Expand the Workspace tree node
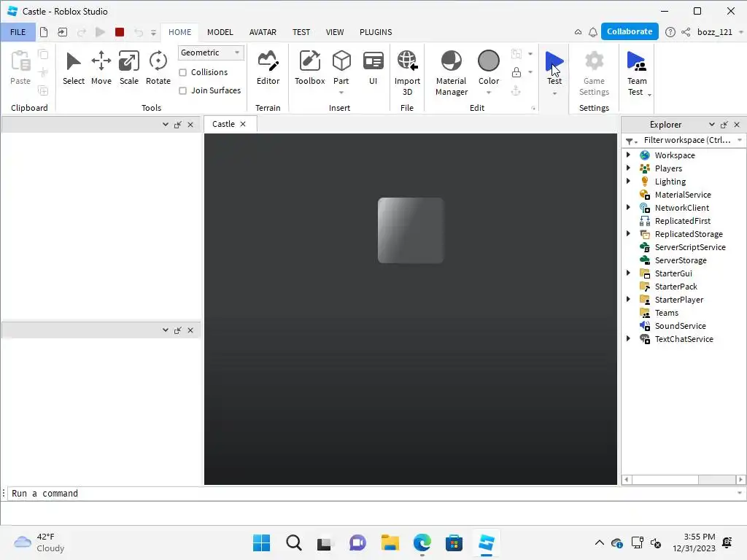Image resolution: width=747 pixels, height=560 pixels. click(x=628, y=155)
